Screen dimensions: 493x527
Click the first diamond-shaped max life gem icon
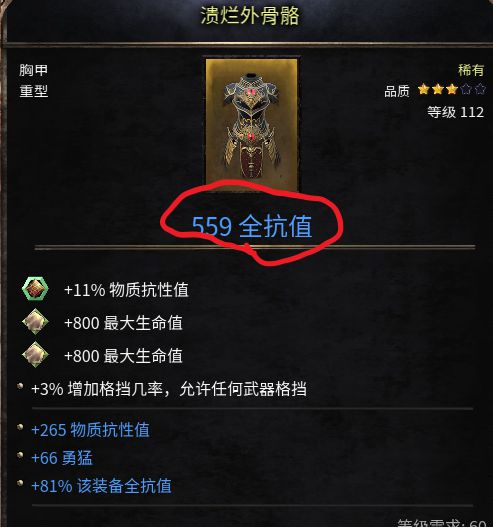(35, 322)
